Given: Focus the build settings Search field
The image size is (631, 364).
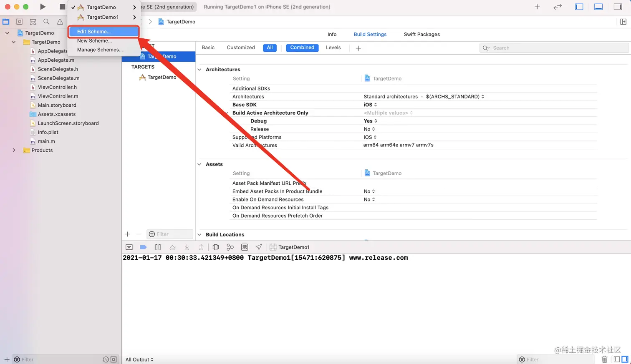Looking at the screenshot, I should tap(554, 48).
